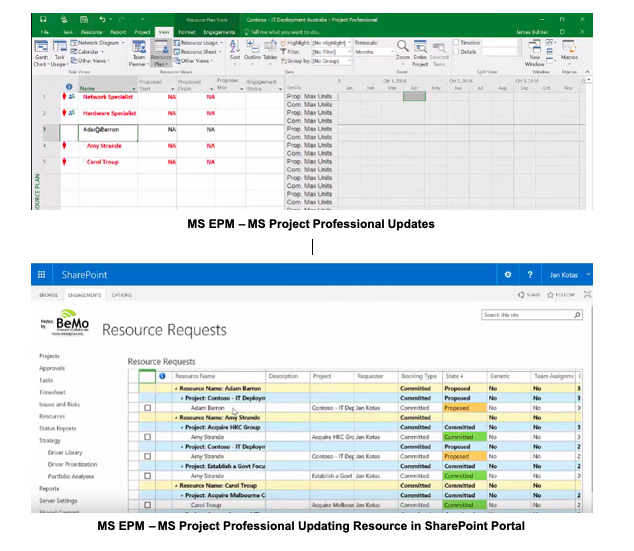Click the Undo arrow in Project title bar
The width and height of the screenshot is (634, 551).
tap(102, 19)
